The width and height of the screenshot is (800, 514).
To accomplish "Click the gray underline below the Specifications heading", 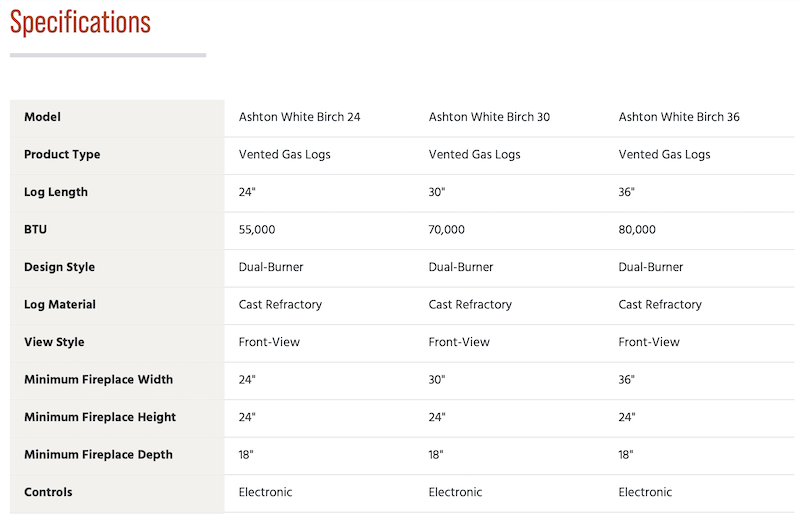I will (108, 55).
